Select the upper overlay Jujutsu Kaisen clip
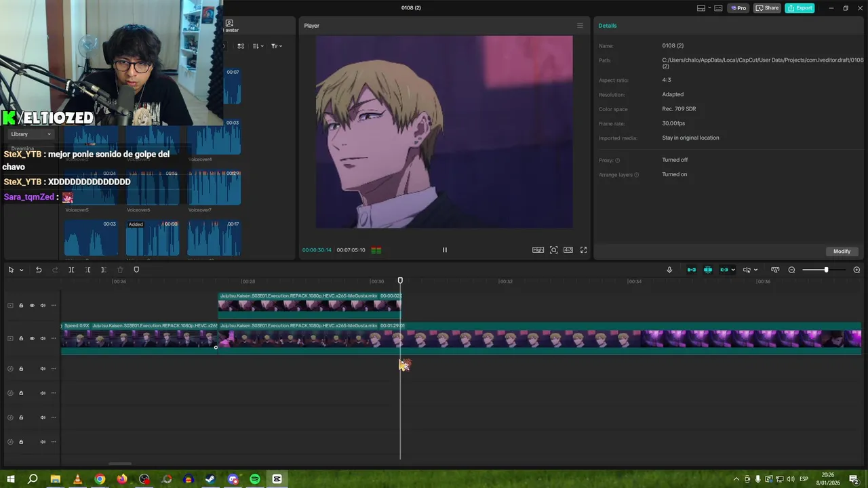This screenshot has width=868, height=488. coord(309,304)
